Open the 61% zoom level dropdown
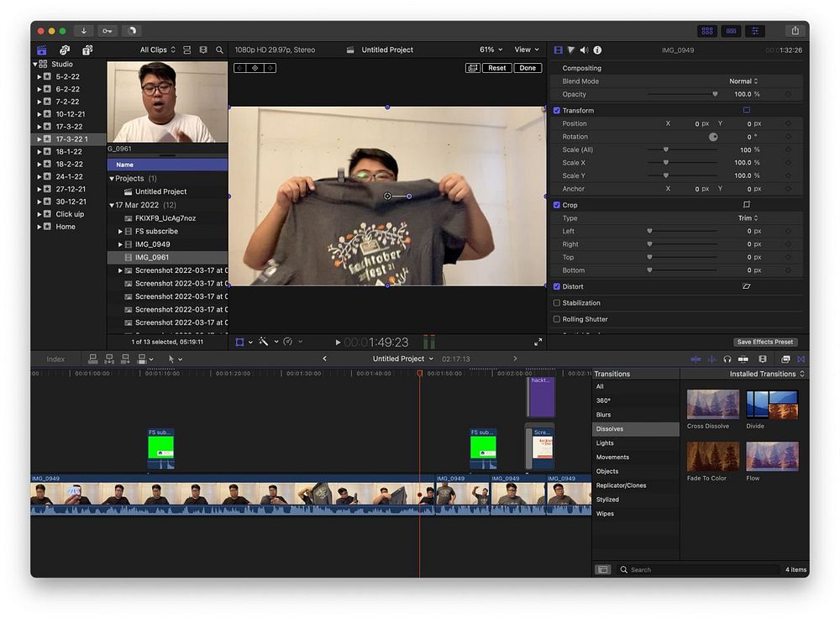This screenshot has width=840, height=618. [x=491, y=50]
